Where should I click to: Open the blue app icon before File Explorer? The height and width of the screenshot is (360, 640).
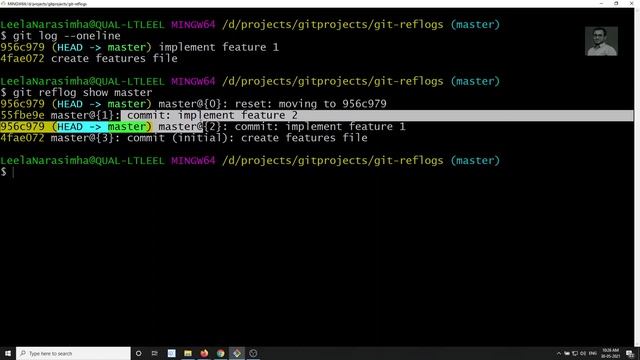171,353
